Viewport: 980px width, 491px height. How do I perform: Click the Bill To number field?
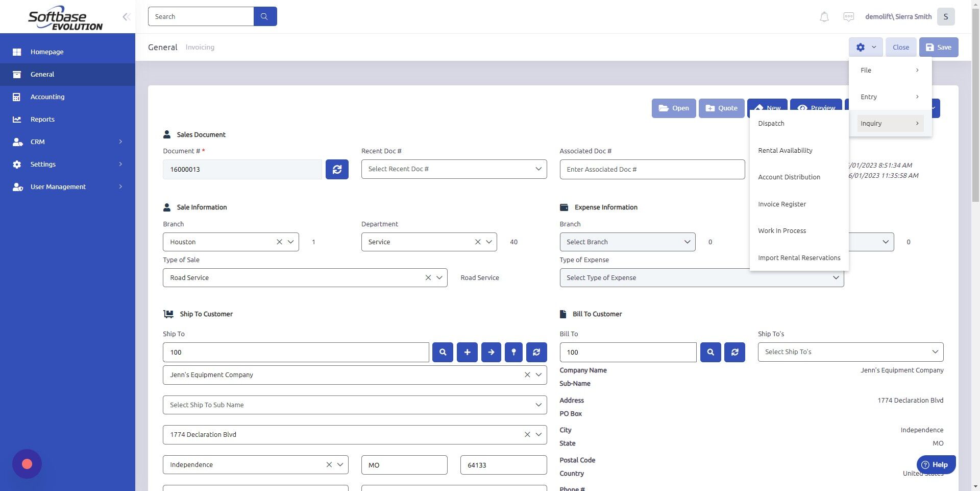[x=628, y=352]
